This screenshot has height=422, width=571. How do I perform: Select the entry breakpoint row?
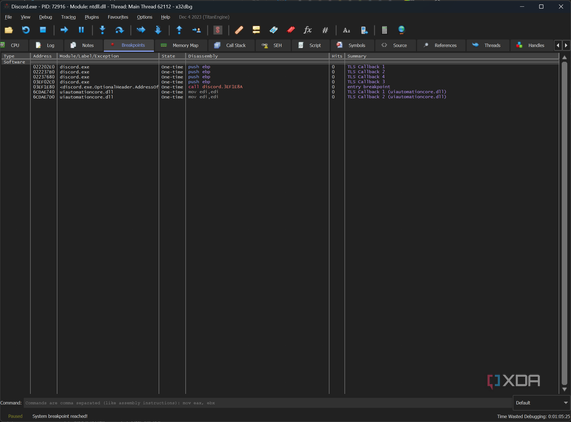280,87
